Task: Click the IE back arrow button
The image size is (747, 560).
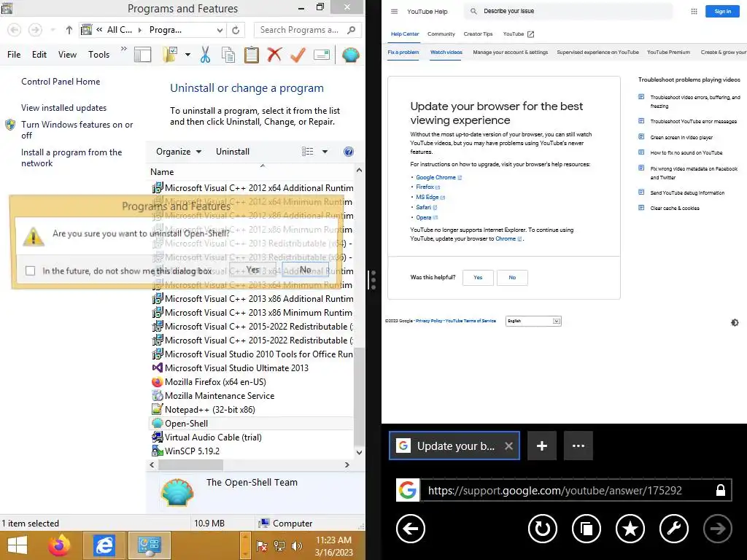Action: pyautogui.click(x=410, y=529)
